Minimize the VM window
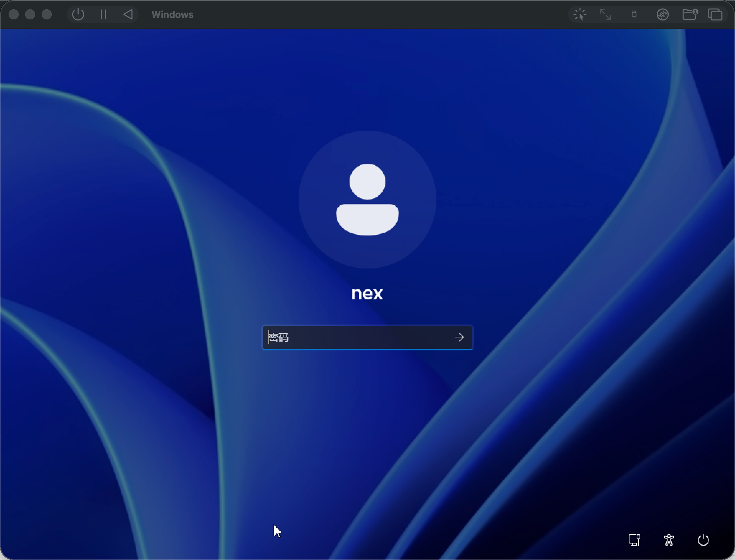The width and height of the screenshot is (735, 560). click(30, 15)
